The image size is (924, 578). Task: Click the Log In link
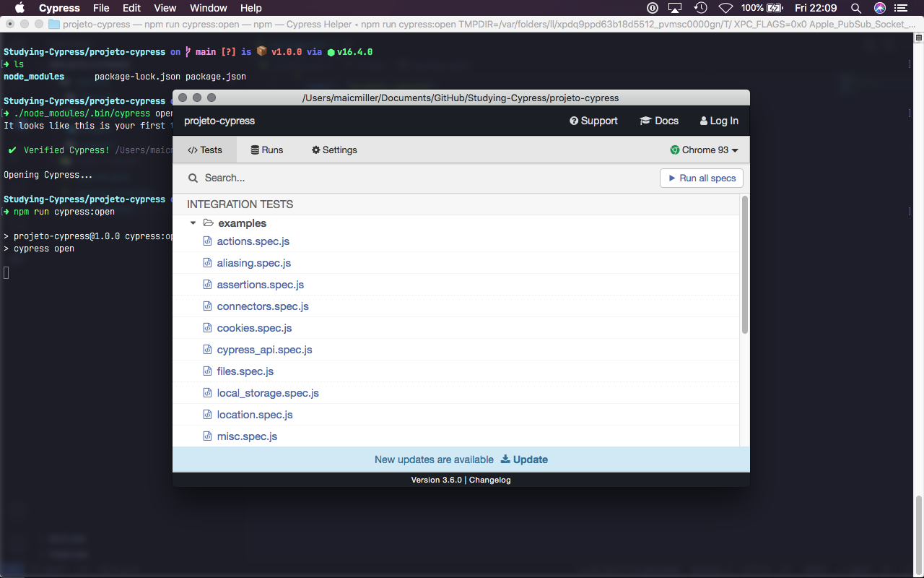coord(719,121)
